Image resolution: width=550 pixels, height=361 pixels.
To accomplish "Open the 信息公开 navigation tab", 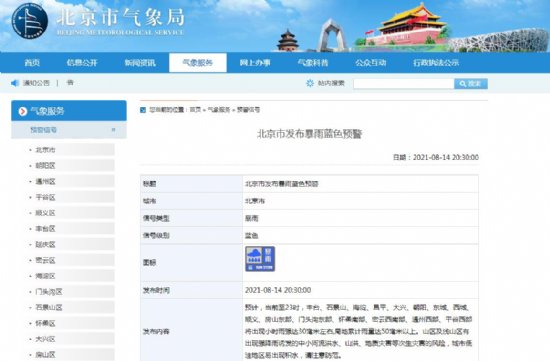I will click(82, 63).
